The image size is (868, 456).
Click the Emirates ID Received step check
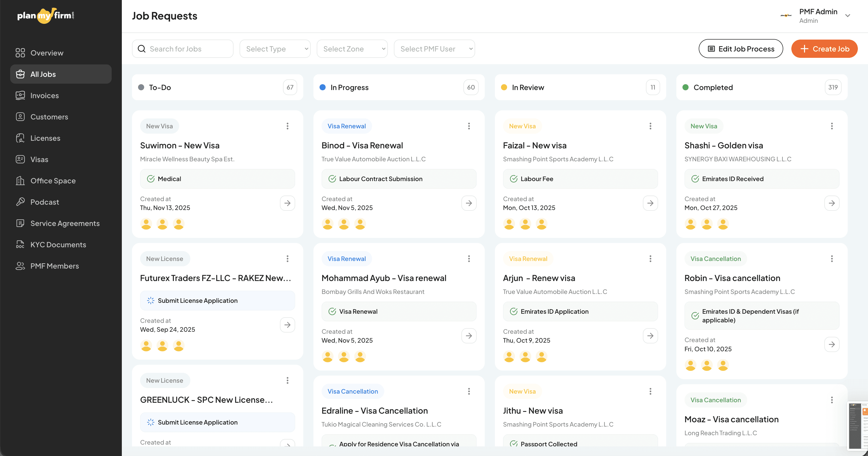click(x=695, y=179)
